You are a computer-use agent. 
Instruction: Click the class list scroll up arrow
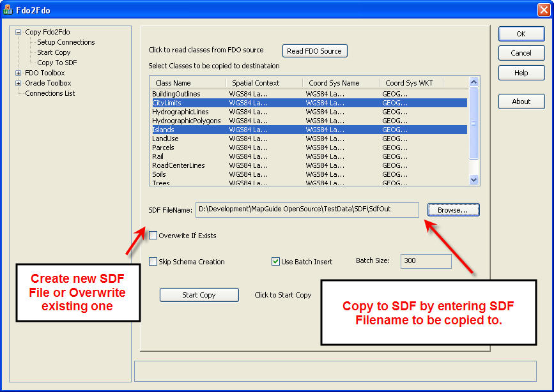coord(473,82)
